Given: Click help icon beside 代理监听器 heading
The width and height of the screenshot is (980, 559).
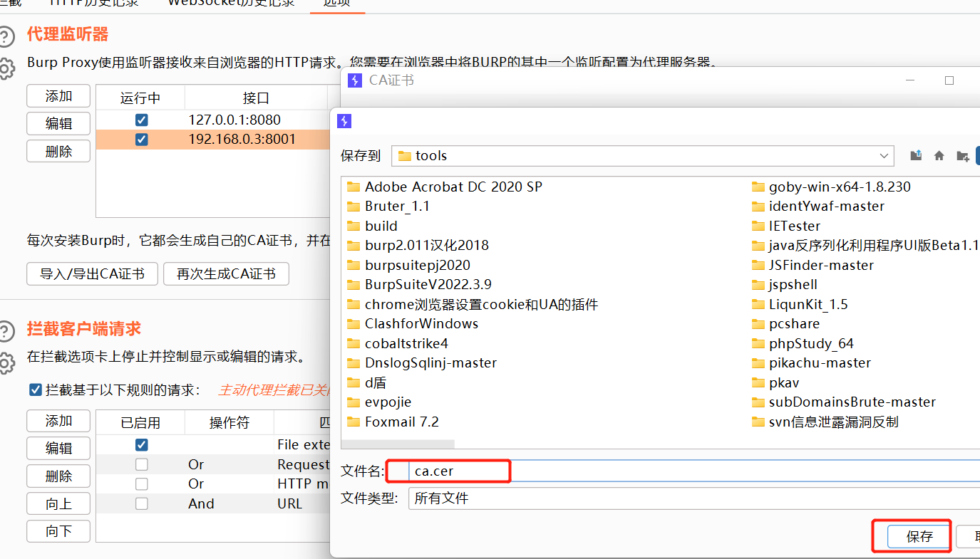Looking at the screenshot, I should click(x=5, y=36).
